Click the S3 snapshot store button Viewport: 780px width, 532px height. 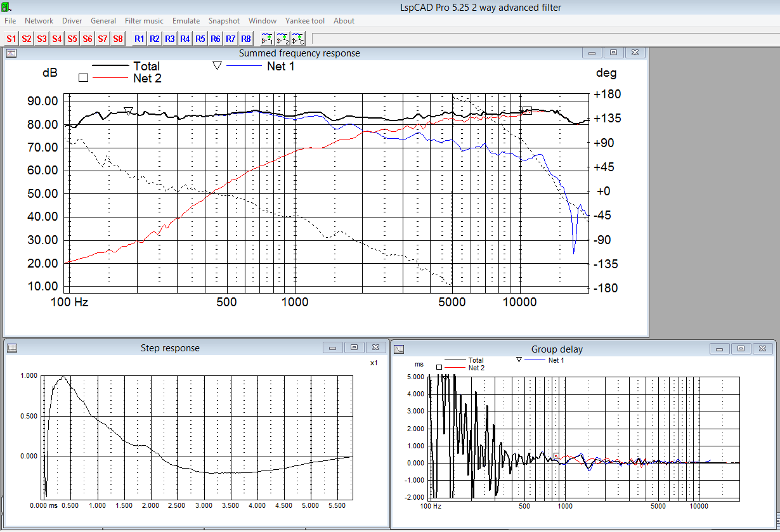(42, 39)
